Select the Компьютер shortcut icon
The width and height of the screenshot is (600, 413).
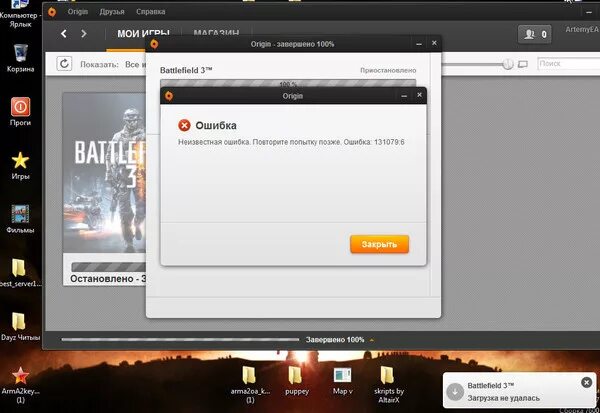[19, 14]
